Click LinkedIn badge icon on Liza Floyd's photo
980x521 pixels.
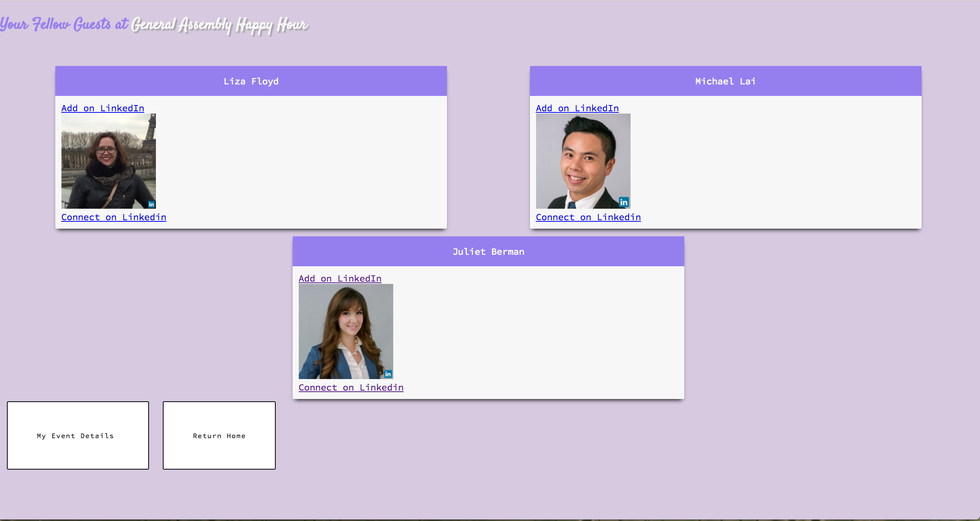151,204
